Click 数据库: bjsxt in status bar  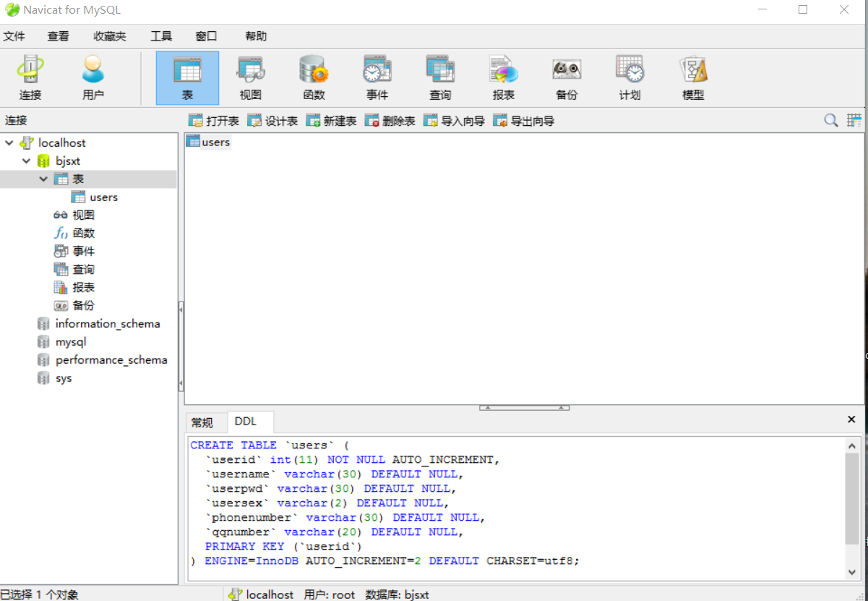click(x=398, y=594)
